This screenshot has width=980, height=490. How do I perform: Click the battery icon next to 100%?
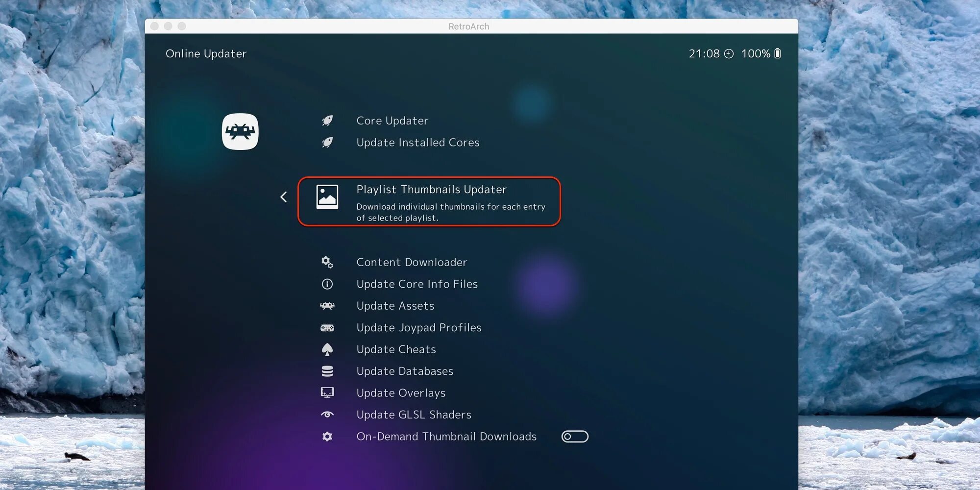[x=778, y=53]
